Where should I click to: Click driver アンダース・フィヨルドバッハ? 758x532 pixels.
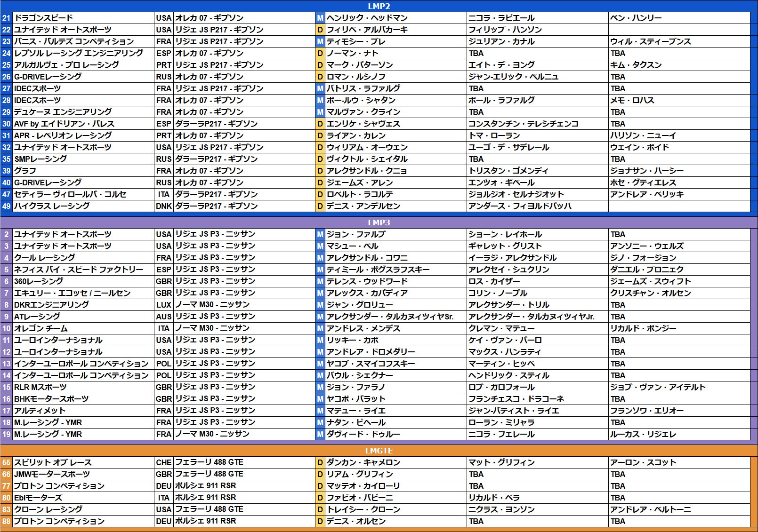click(520, 206)
